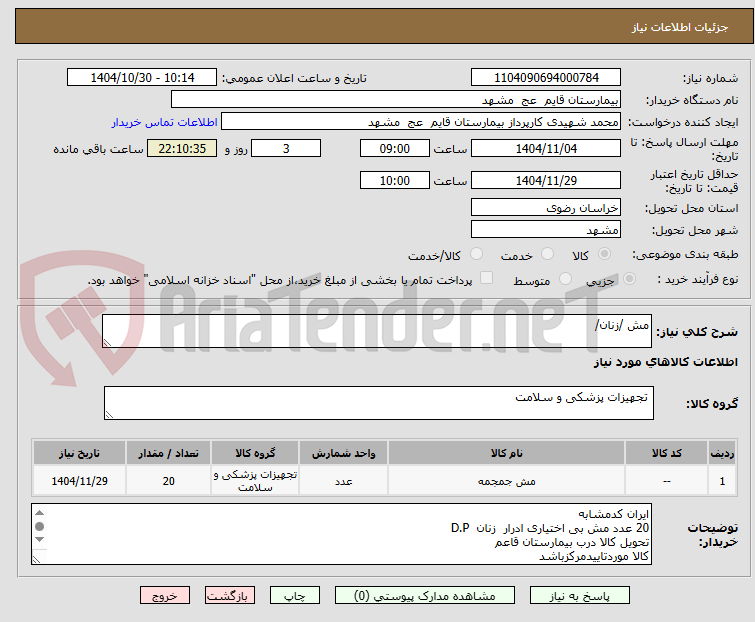Click the price validity date 1404/11/29
The image size is (755, 622).
(546, 181)
